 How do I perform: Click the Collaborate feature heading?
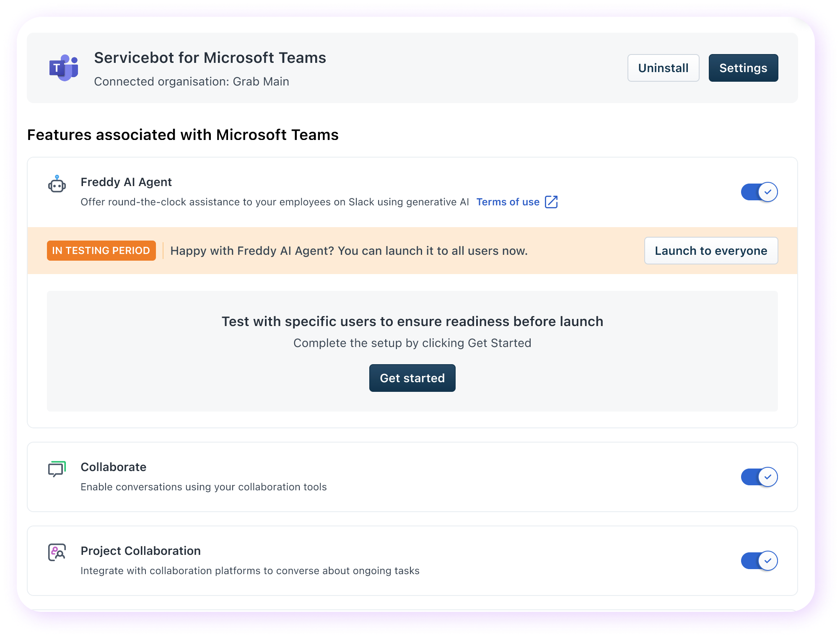[113, 467]
